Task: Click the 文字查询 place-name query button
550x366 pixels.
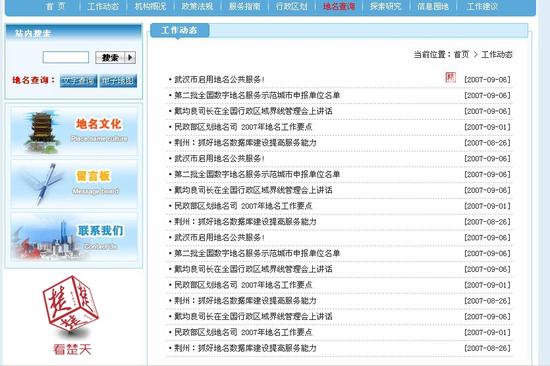Action: coord(79,81)
